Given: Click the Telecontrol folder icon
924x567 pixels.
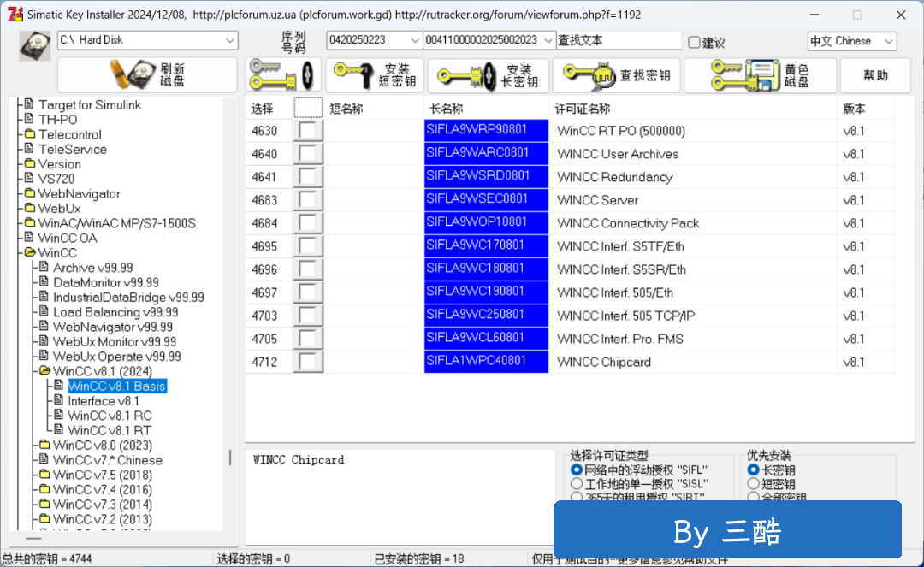Looking at the screenshot, I should pyautogui.click(x=30, y=134).
